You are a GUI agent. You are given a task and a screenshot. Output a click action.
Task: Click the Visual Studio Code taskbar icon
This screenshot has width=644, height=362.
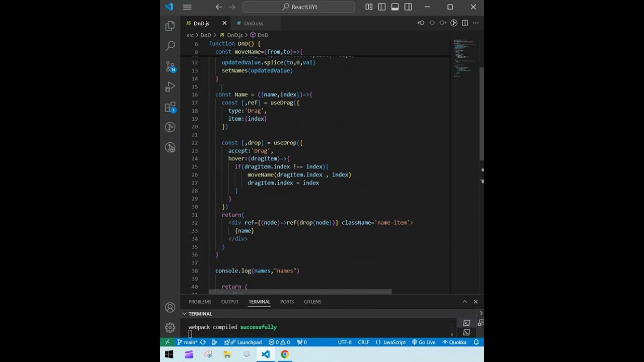266,354
